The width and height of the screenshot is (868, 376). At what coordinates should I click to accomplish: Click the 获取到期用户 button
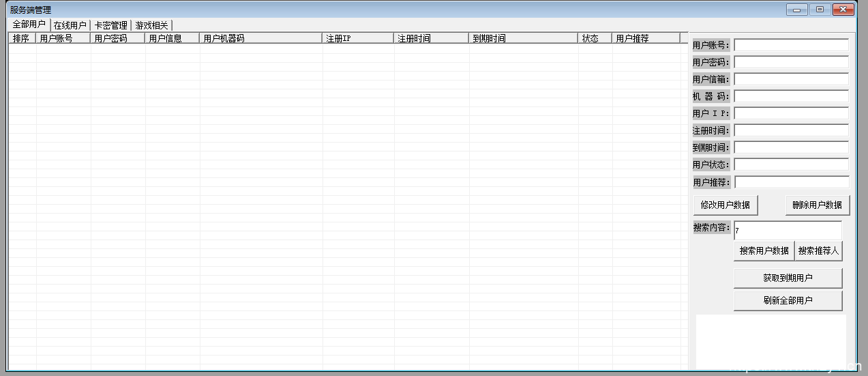788,278
